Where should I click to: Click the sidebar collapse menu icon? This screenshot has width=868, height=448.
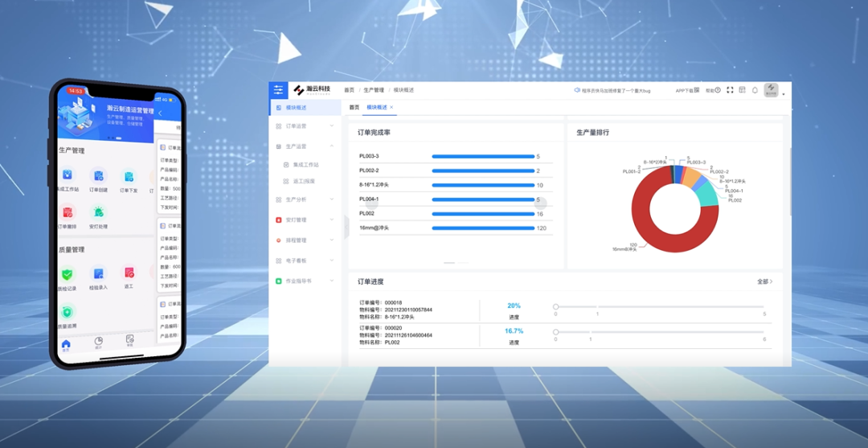278,90
